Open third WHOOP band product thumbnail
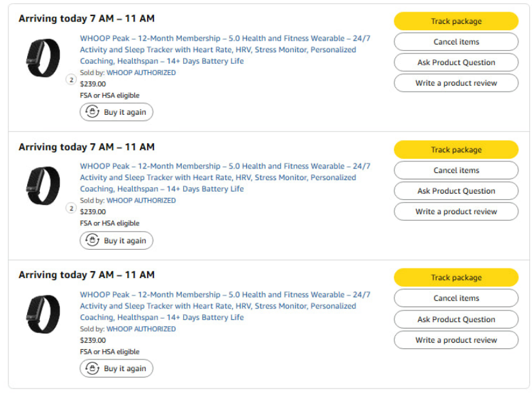 click(43, 314)
